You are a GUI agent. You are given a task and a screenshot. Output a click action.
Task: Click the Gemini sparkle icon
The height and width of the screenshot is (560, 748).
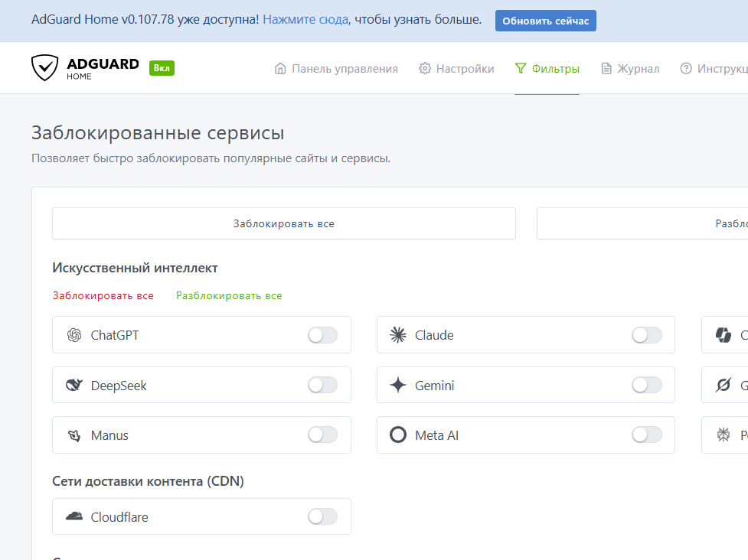click(398, 385)
